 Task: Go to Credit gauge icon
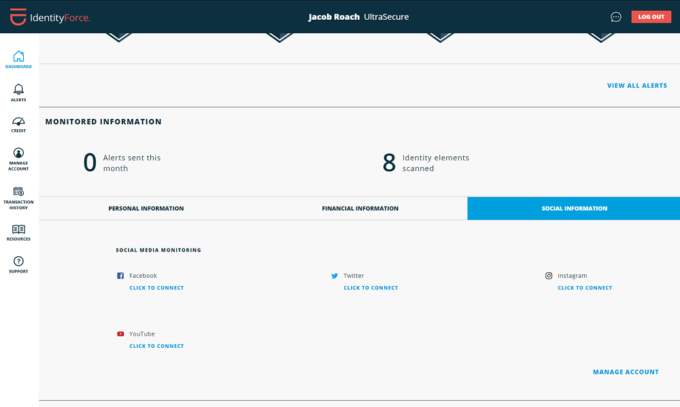coord(18,122)
